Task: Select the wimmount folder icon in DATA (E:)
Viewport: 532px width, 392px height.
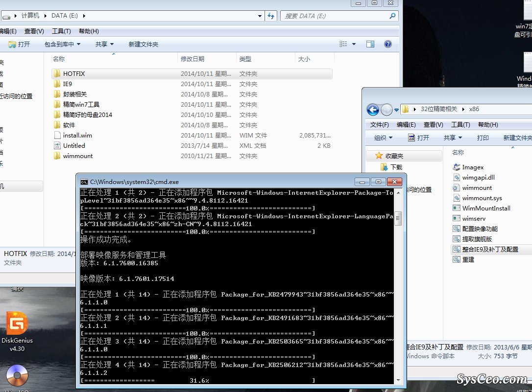Action: click(57, 156)
